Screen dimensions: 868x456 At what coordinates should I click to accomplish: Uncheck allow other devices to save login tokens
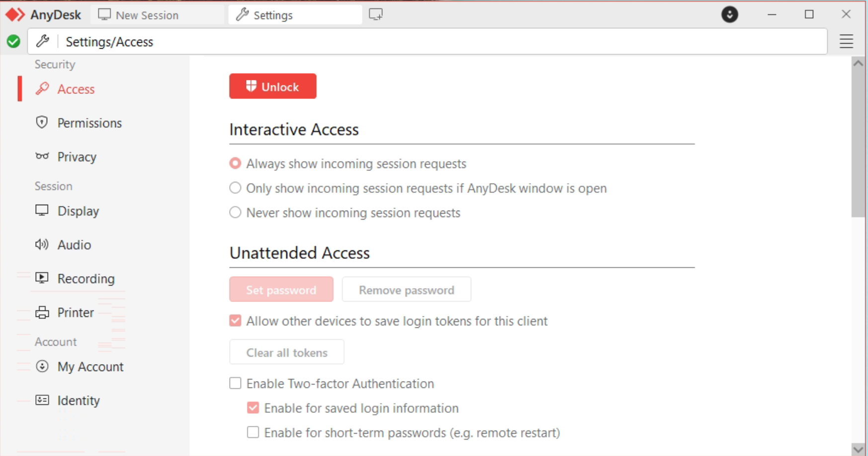235,320
